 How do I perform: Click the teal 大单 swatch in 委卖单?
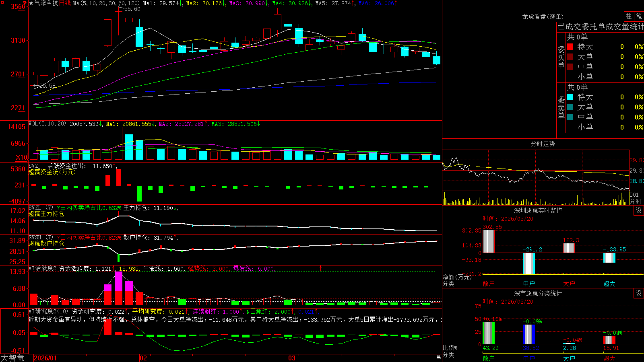point(570,107)
